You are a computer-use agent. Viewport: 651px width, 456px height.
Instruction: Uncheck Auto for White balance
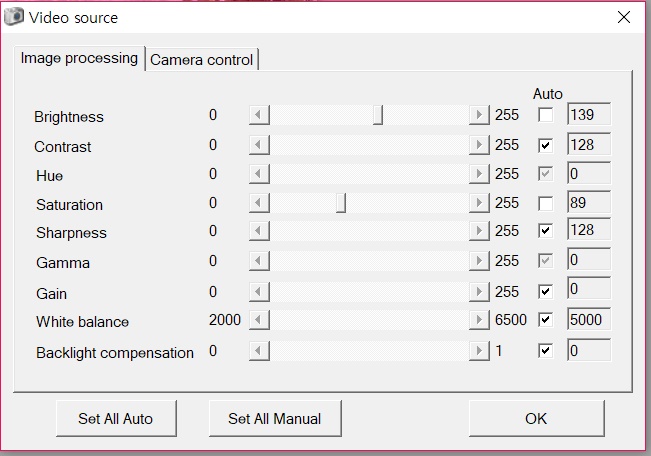pyautogui.click(x=545, y=321)
